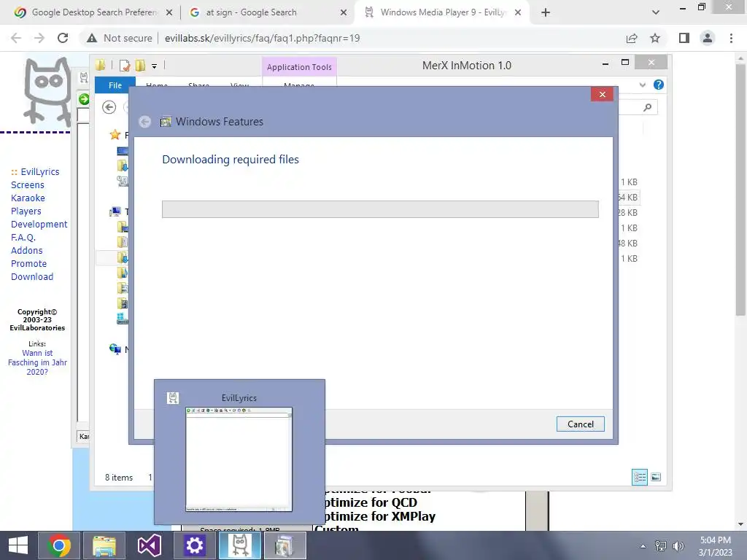Click the download progress bar

tap(380, 209)
